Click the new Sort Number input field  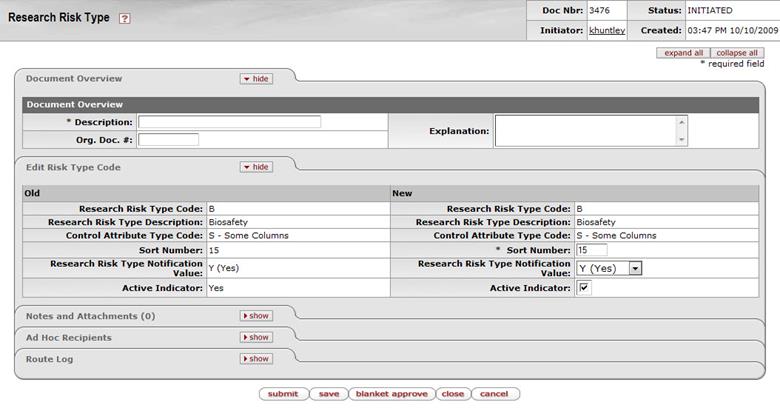[x=592, y=250]
